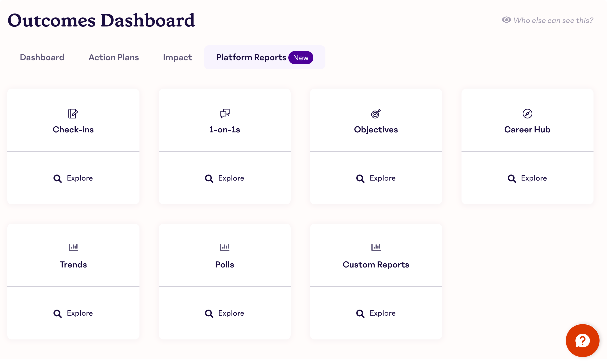Explore the 1-on-1s report
The width and height of the screenshot is (607, 364).
224,178
